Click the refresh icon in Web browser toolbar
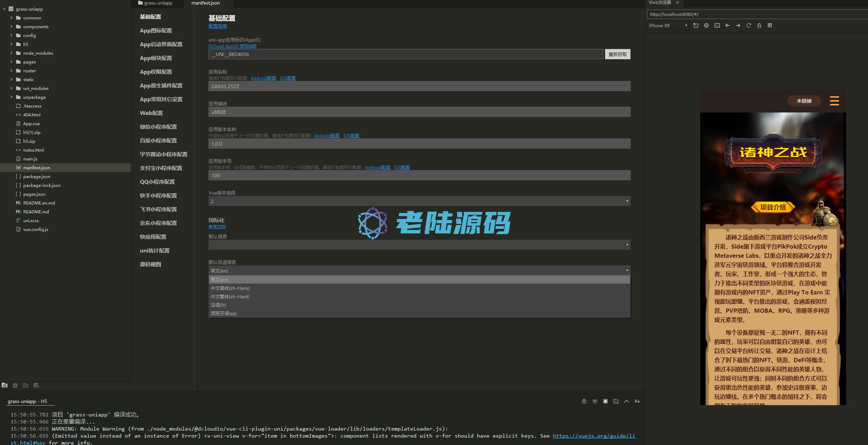The height and width of the screenshot is (445, 868). pos(749,25)
